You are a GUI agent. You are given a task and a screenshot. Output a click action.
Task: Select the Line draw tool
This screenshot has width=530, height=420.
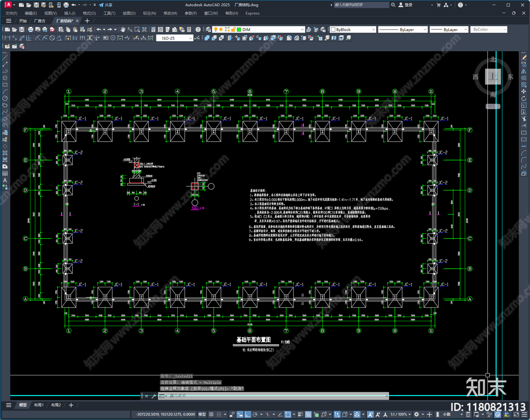(x=5, y=58)
